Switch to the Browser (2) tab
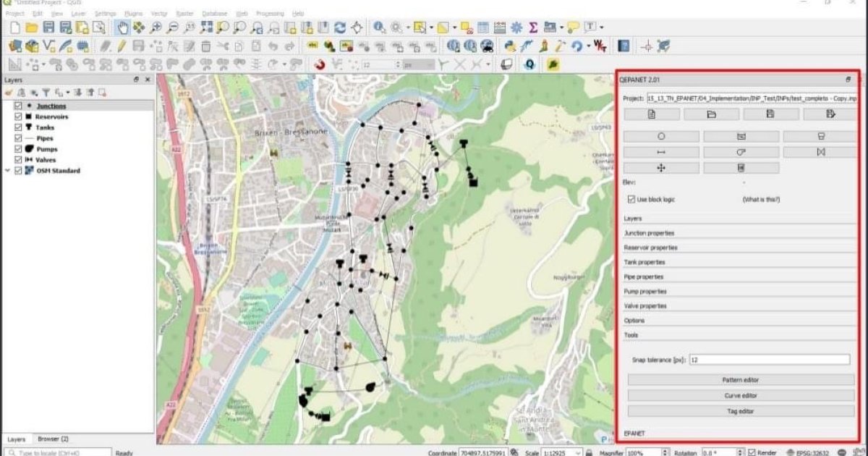 tap(54, 439)
